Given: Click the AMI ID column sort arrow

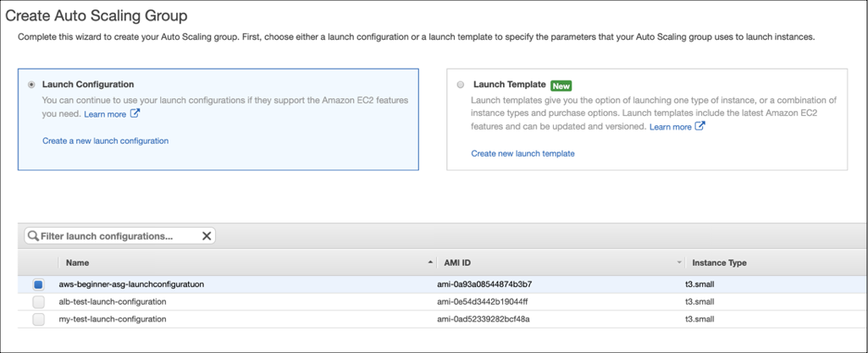Looking at the screenshot, I should (x=679, y=262).
